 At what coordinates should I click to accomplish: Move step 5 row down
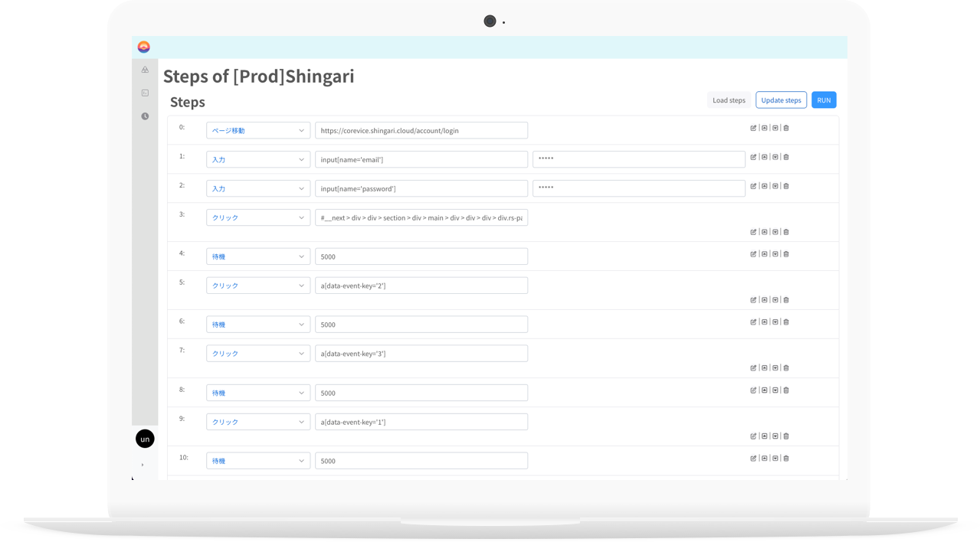[775, 300]
